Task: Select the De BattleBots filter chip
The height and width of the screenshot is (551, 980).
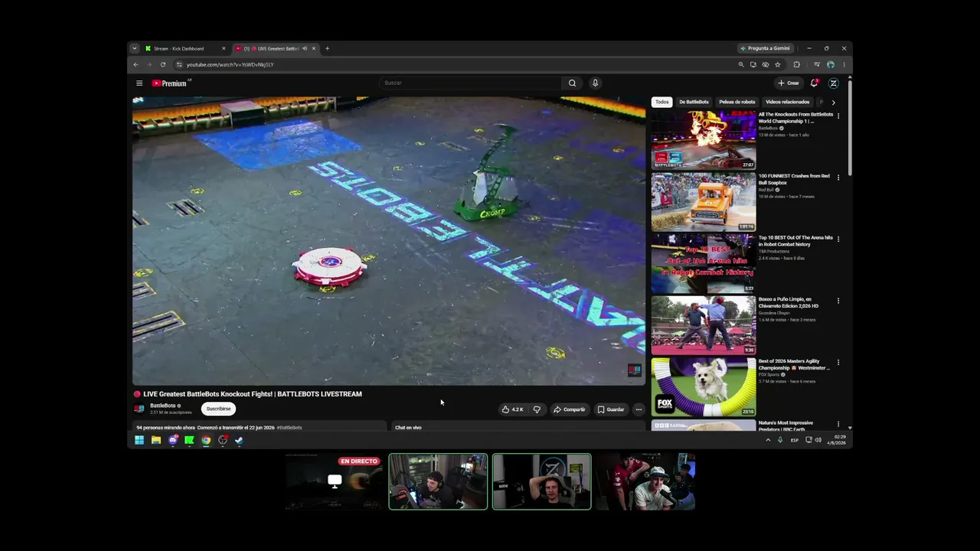Action: (694, 102)
